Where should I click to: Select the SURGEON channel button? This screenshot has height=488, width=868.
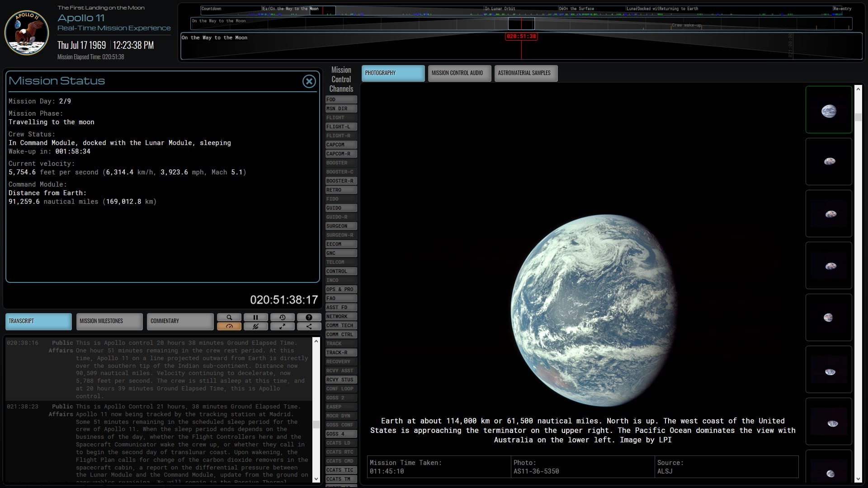point(341,226)
